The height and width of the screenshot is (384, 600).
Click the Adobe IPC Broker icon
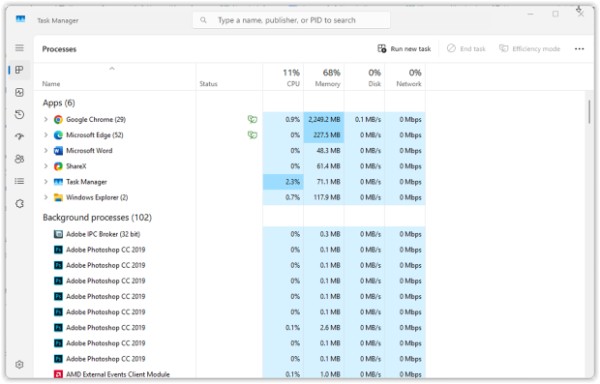[58, 234]
